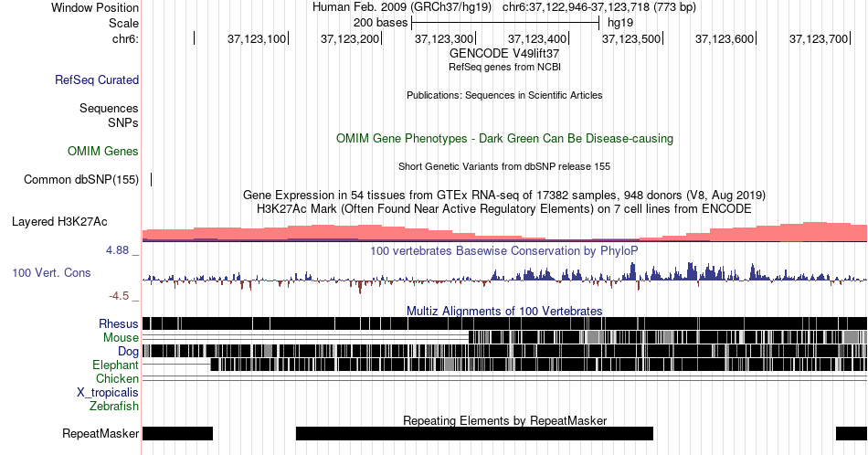Click the rightmost RepeatMasker block
The height and width of the screenshot is (455, 868).
pyautogui.click(x=852, y=433)
